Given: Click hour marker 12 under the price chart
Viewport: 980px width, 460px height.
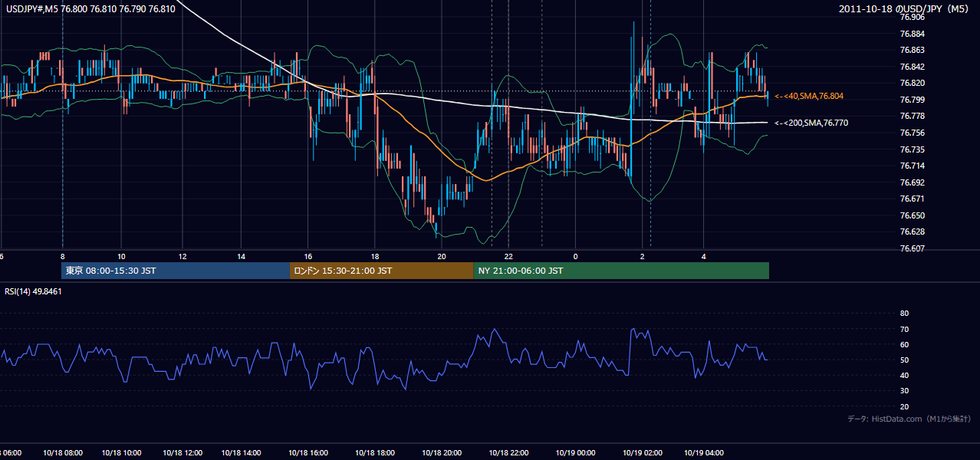Looking at the screenshot, I should tap(182, 257).
